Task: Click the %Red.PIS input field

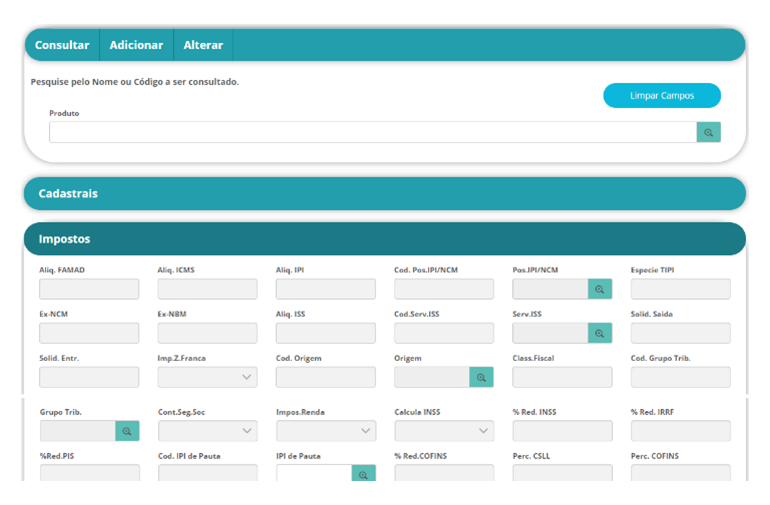Action: (x=89, y=473)
